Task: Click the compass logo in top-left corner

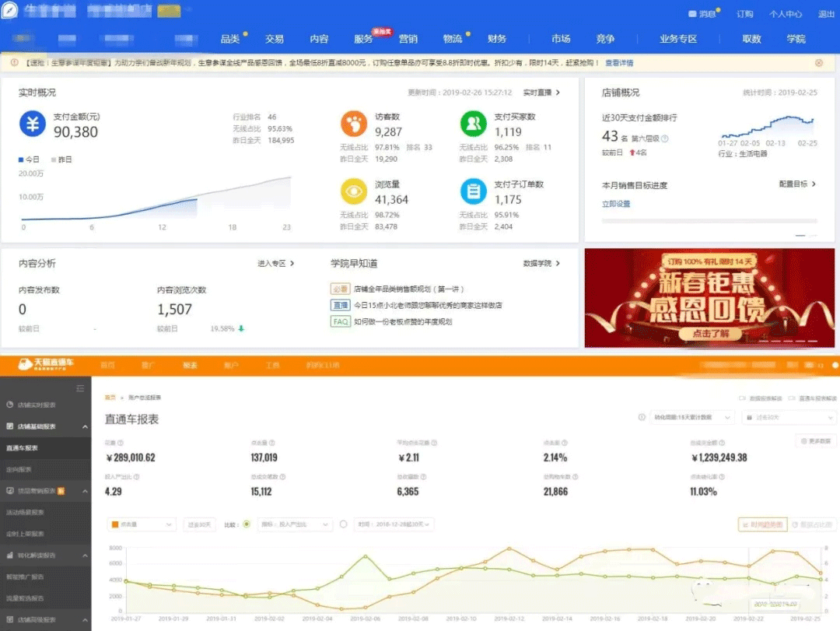Action: [10, 12]
